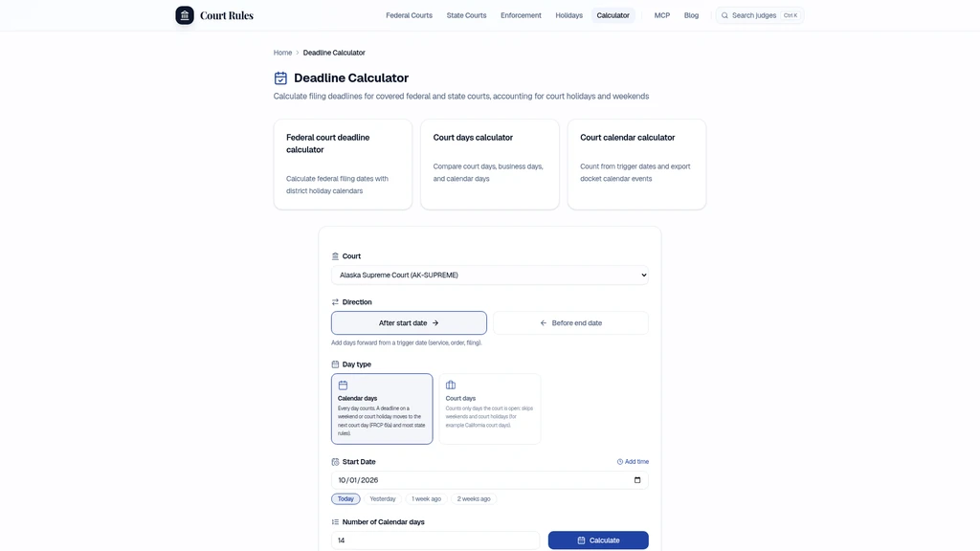This screenshot has width=980, height=551.
Task: Click the search magnifier icon
Action: [724, 15]
